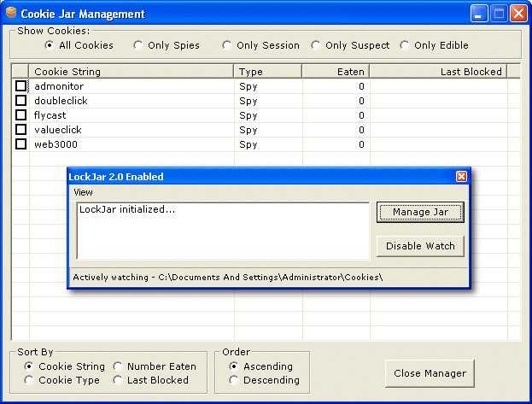Click the Manage Jar button
The height and width of the screenshot is (404, 532).
[x=420, y=213]
